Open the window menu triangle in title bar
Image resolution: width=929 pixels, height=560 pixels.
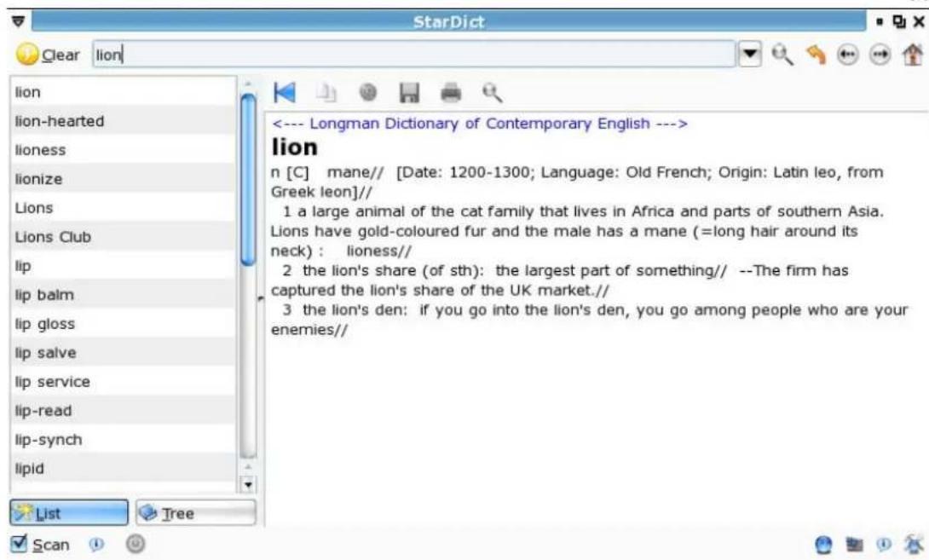(x=19, y=22)
